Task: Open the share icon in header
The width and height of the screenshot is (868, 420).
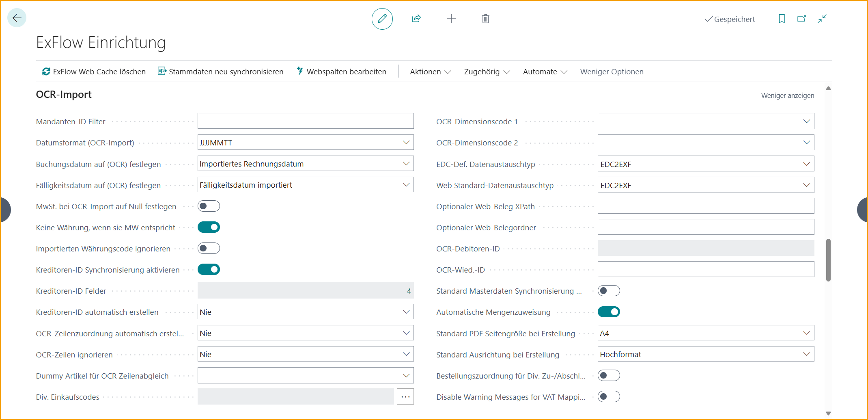Action: tap(416, 19)
